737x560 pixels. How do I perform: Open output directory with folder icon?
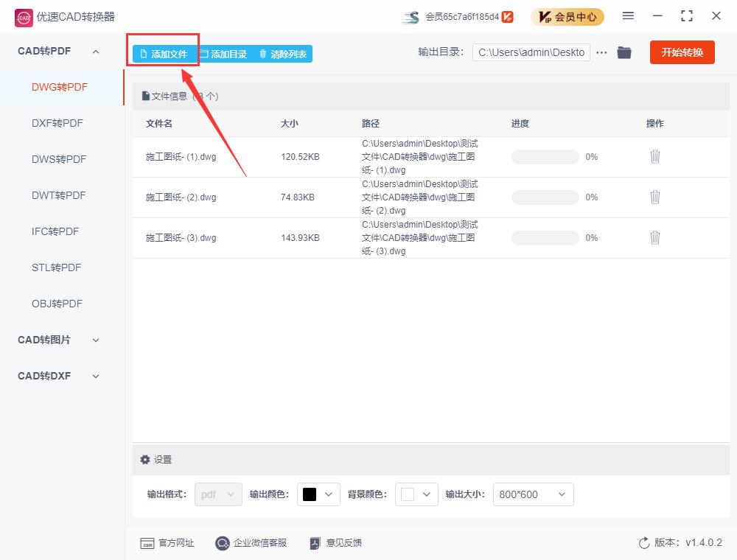pos(624,52)
